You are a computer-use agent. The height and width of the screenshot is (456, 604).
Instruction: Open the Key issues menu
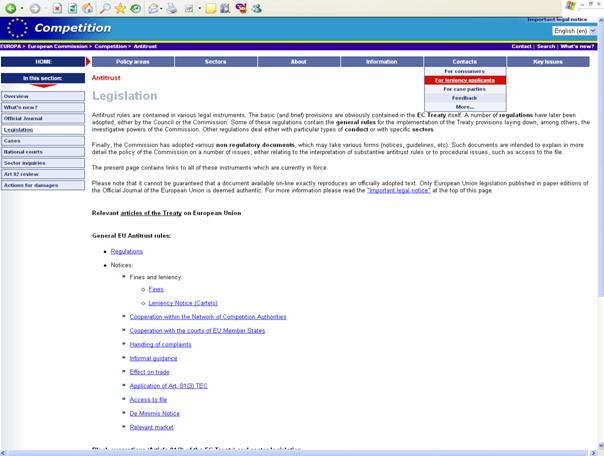(x=548, y=62)
